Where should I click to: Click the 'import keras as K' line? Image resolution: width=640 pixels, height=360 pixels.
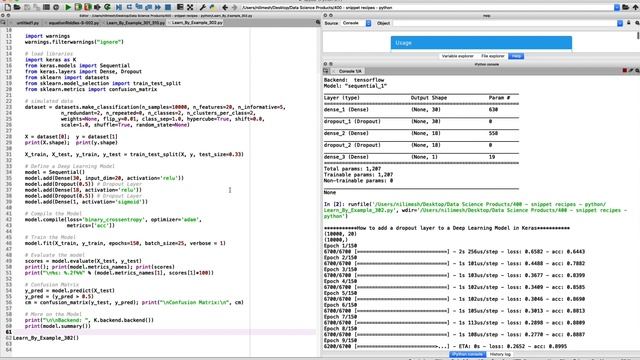[x=50, y=60]
